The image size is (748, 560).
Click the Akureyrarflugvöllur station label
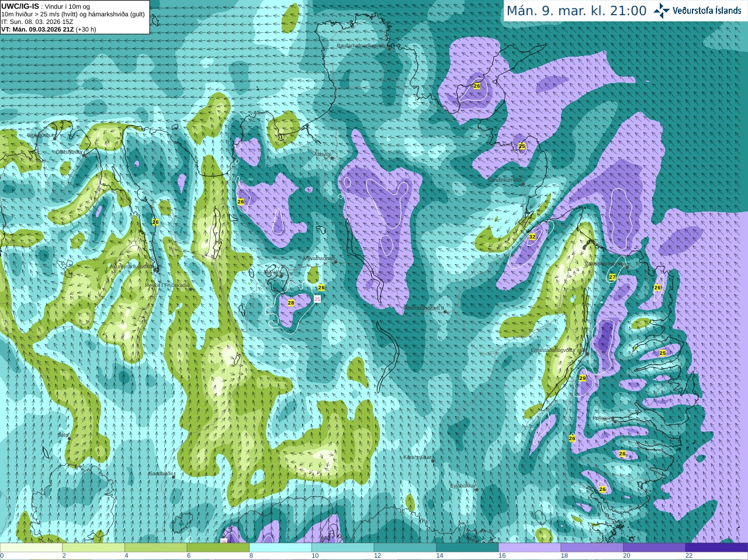click(131, 266)
